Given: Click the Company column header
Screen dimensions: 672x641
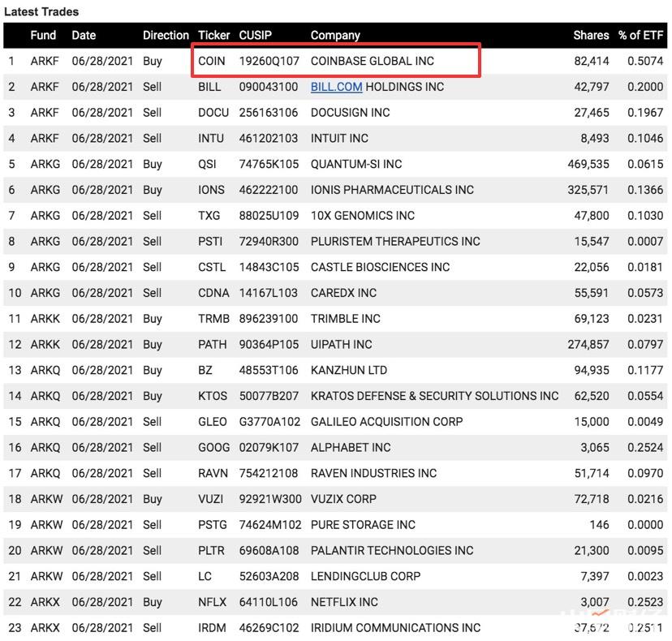Looking at the screenshot, I should 335,36.
